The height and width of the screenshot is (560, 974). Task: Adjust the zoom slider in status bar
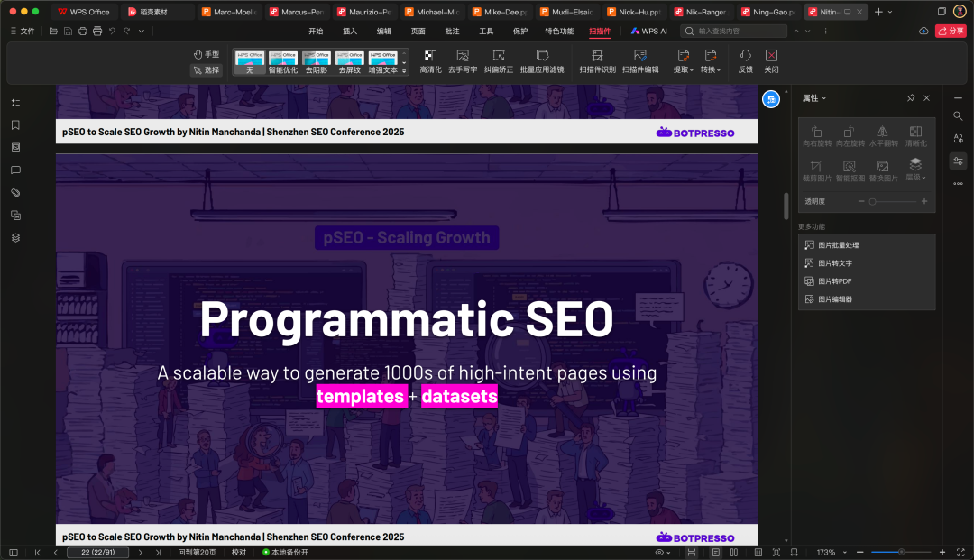pyautogui.click(x=901, y=552)
